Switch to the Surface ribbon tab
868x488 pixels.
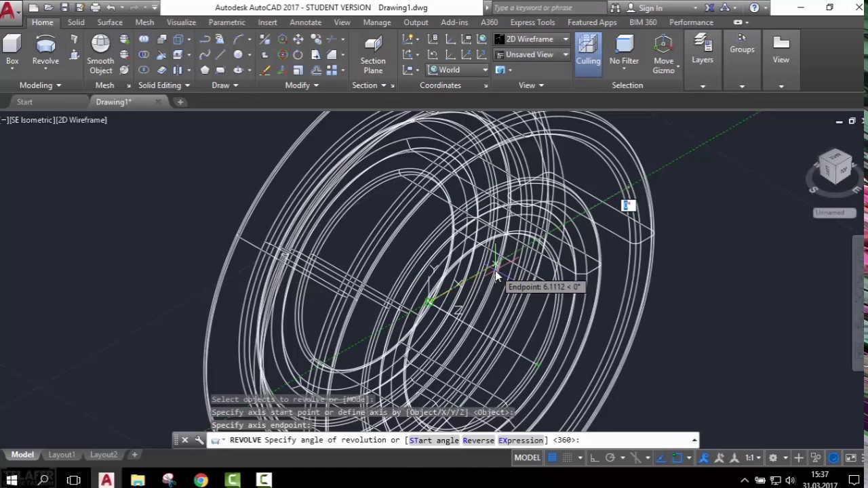[x=110, y=22]
